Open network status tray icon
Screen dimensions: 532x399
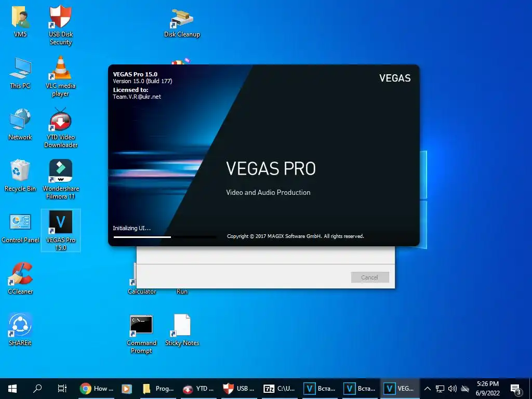440,389
